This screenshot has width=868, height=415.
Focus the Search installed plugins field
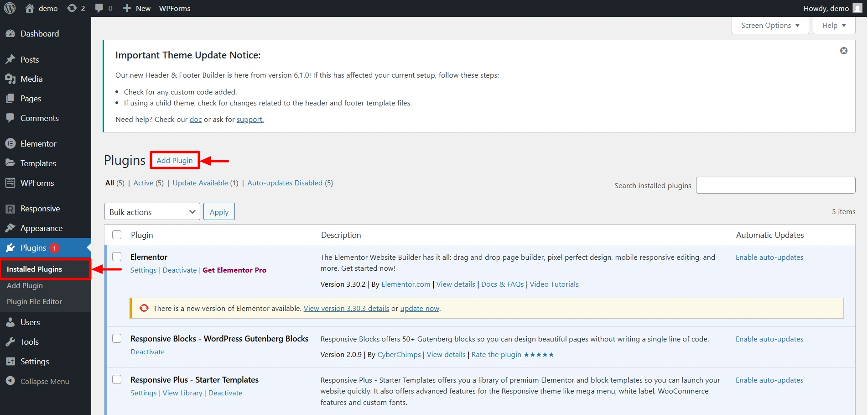pos(775,185)
